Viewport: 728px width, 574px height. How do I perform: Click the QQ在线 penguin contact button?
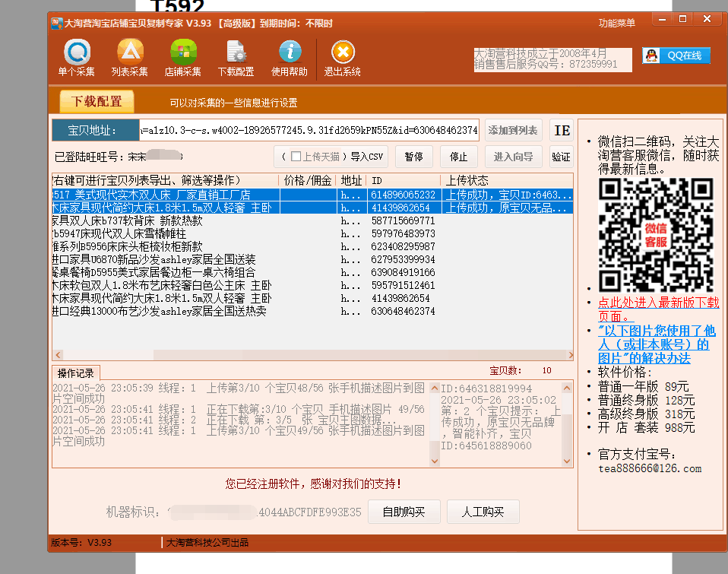pyautogui.click(x=676, y=55)
